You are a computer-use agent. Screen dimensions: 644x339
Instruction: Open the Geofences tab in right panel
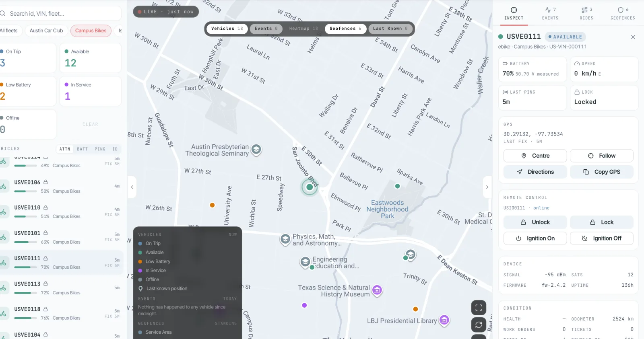point(623,13)
